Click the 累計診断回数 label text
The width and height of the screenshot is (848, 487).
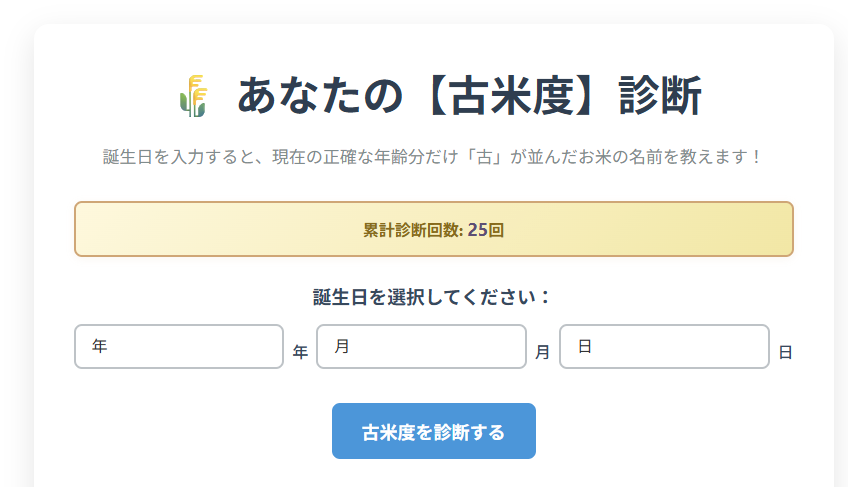click(411, 230)
